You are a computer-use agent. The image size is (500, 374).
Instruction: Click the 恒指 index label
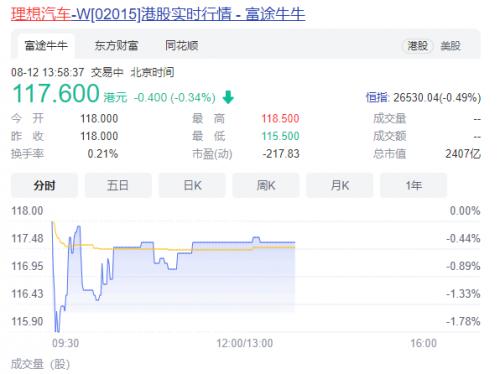click(377, 98)
